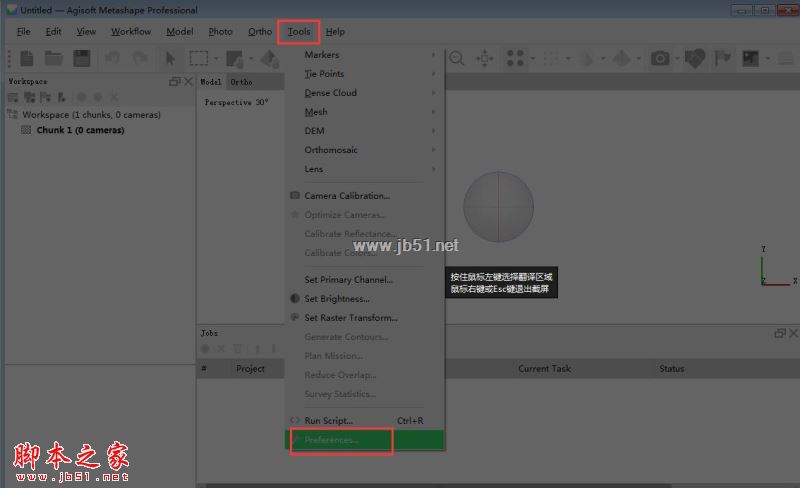Screen dimensions: 800x488
Task: Click Add Marker flag icon in Workspace pane
Action: [x=45, y=97]
